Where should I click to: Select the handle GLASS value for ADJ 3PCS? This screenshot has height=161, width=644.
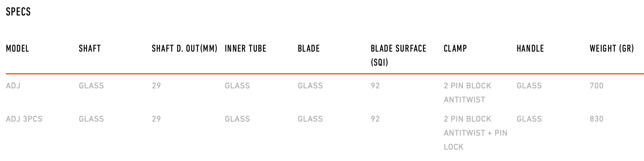[x=529, y=119]
